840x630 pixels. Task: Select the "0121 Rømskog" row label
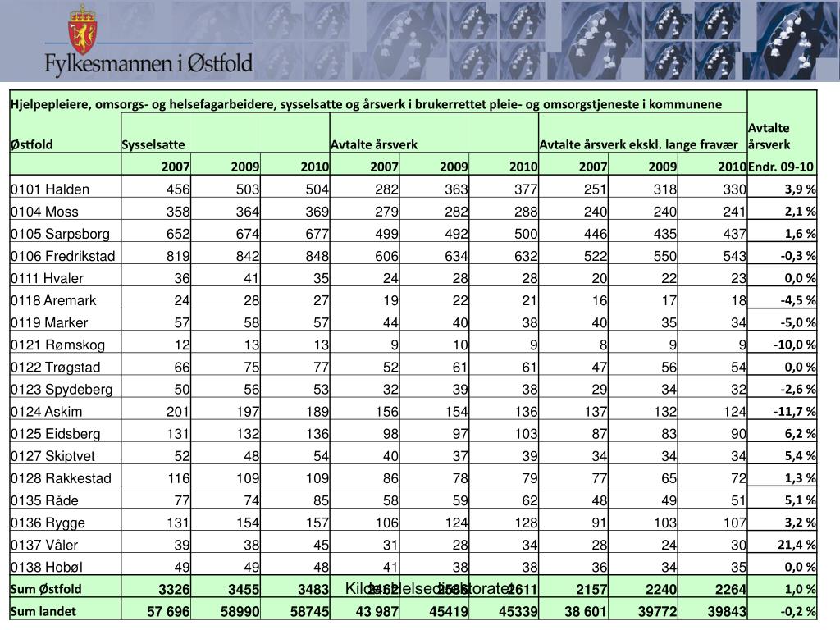pos(58,345)
